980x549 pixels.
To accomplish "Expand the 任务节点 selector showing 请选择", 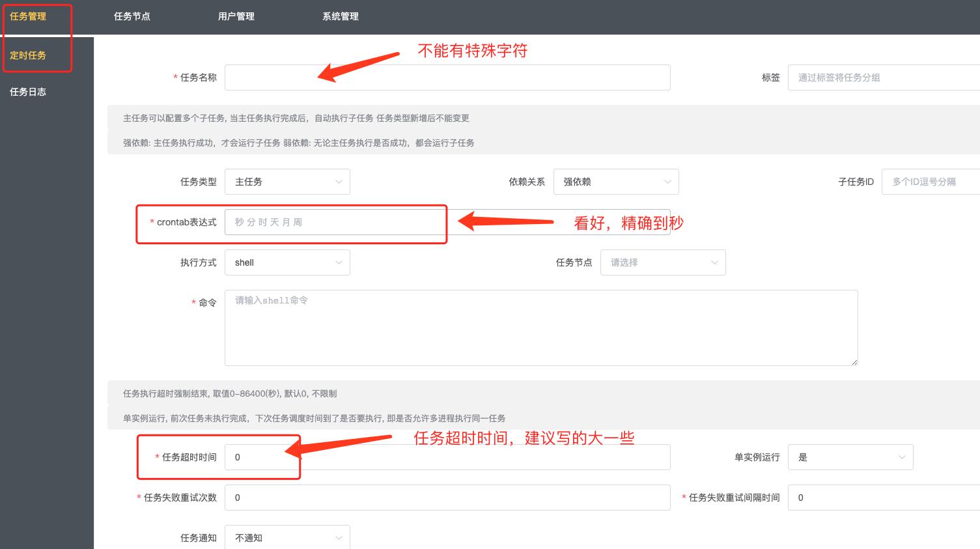I will click(662, 262).
